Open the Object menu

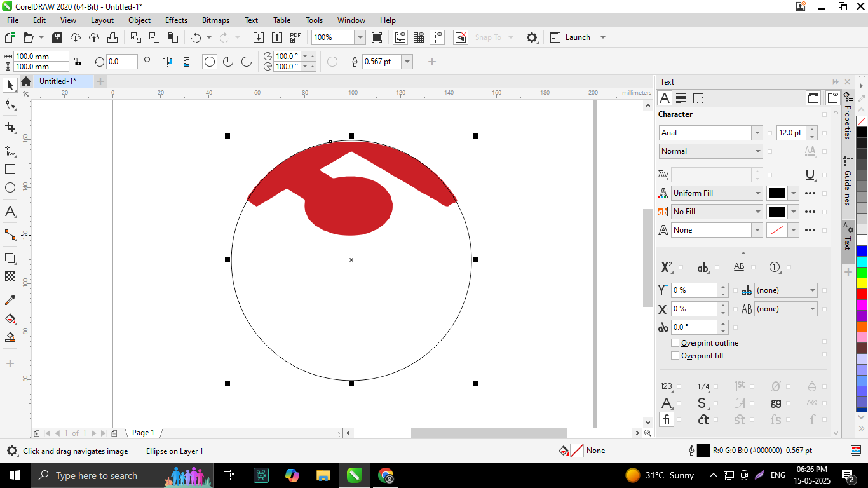coord(140,20)
